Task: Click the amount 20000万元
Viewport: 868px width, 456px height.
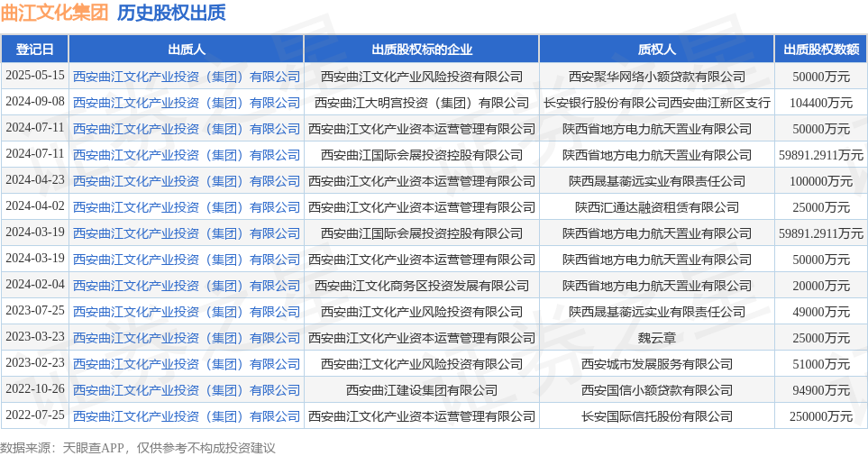Action: tap(821, 286)
